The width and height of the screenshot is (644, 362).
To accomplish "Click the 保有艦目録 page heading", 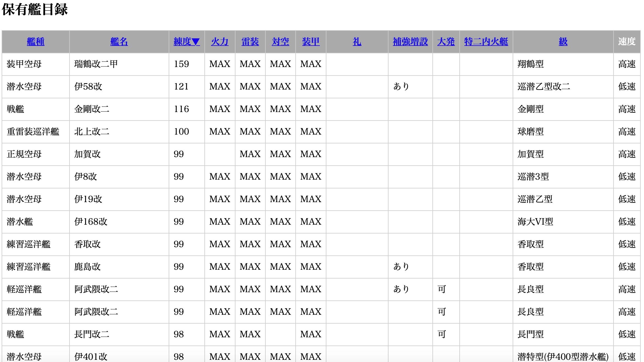I will coord(35,10).
